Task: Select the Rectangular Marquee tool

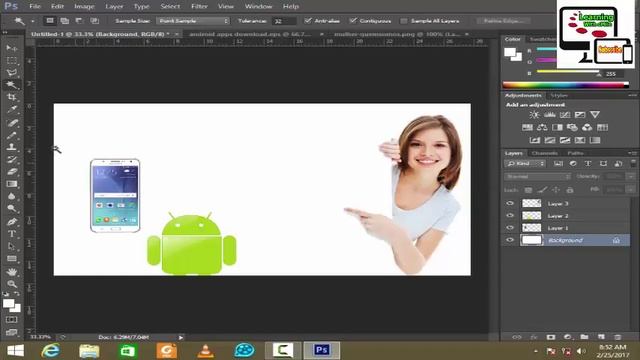Action: 11,60
